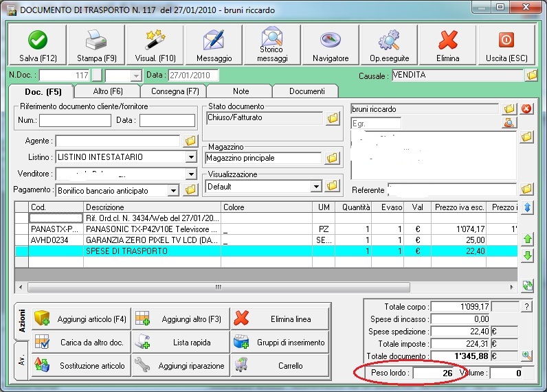Click Sostituzione articolo

[81, 365]
